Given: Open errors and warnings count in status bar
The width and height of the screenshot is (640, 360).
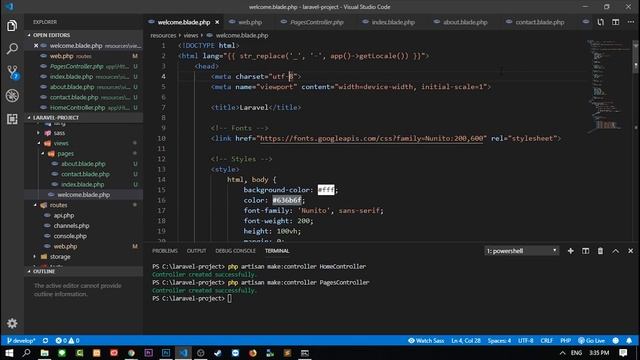Looking at the screenshot, I should 67,340.
